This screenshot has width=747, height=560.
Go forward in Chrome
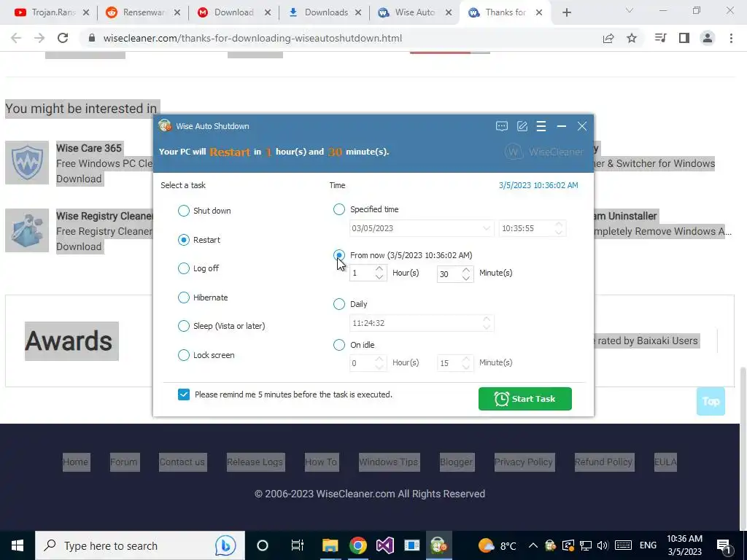click(x=39, y=38)
